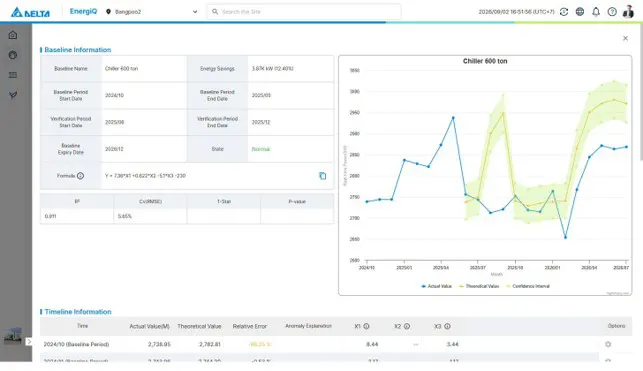Show the Formula info tooltip icon
Screen dimensions: 643x371
point(80,176)
